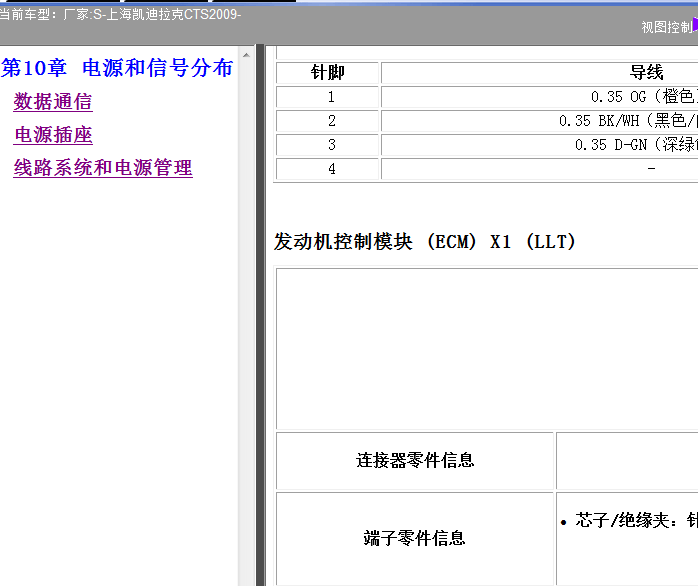The width and height of the screenshot is (698, 586).
Task: Click the 0.35 BK/WH wire cell
Action: point(540,121)
